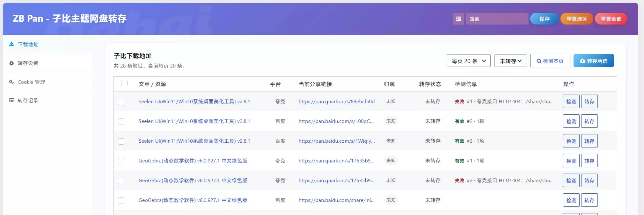Open link https://pan.baidu.com/share/ini...
644x215 pixels.
(x=336, y=200)
